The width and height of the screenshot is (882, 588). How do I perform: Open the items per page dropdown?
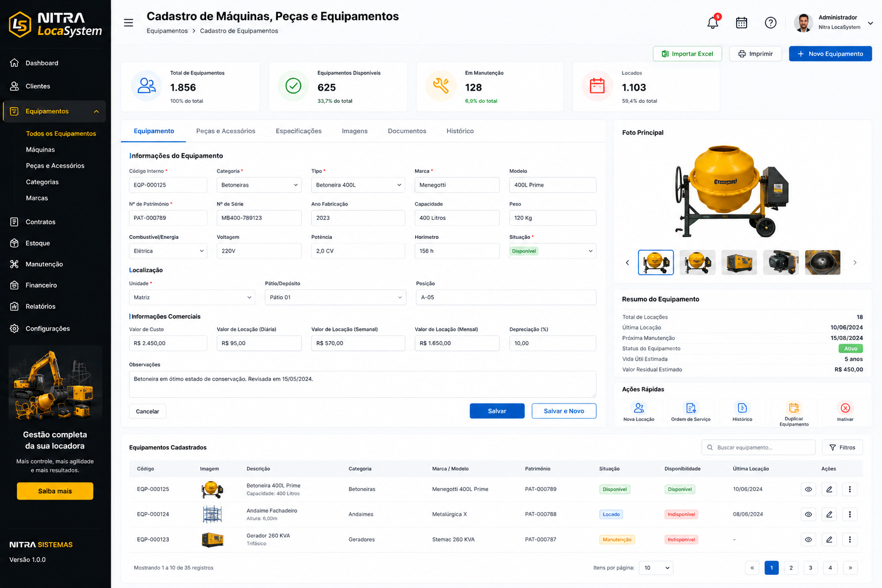pos(657,568)
